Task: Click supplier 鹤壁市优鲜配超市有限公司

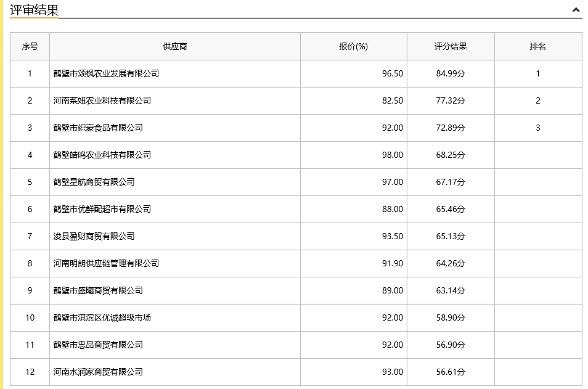Action: pyautogui.click(x=102, y=209)
